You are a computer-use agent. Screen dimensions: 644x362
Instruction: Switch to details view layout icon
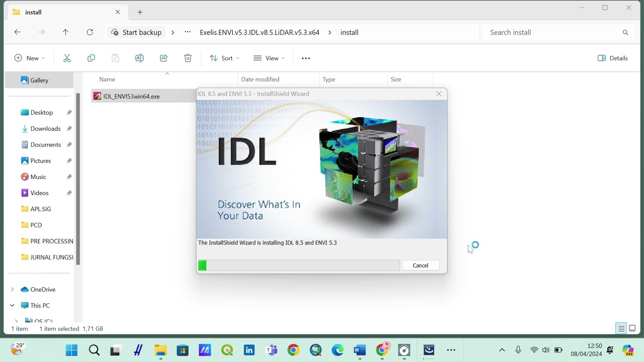pos(621,329)
